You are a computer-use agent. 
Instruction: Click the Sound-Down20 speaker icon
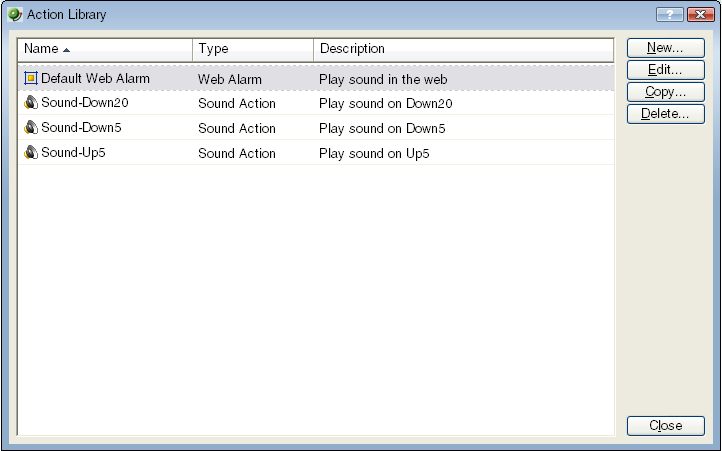tap(31, 103)
